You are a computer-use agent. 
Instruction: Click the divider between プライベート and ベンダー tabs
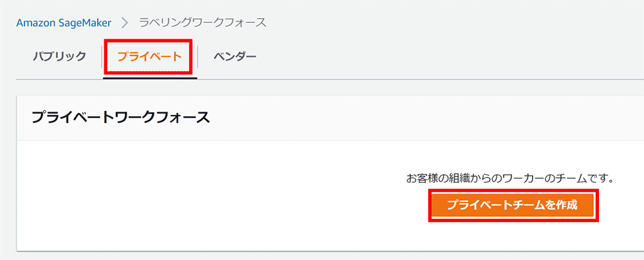(198, 57)
